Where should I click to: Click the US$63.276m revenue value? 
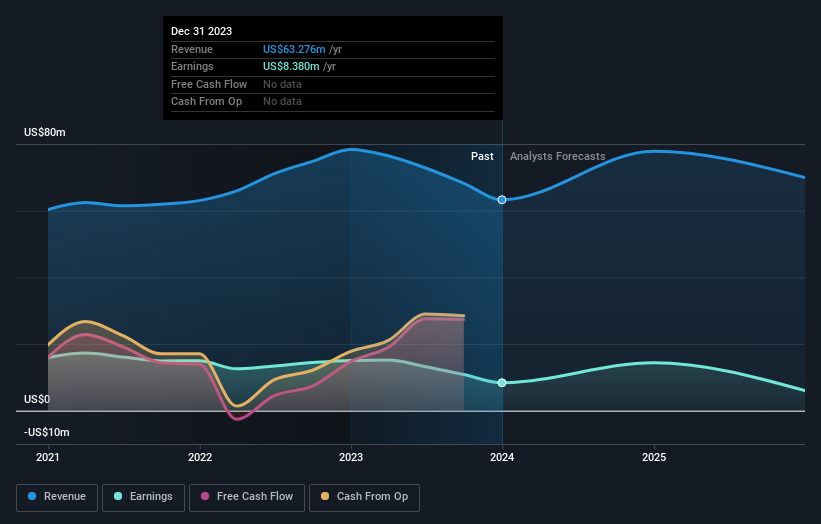[x=294, y=49]
